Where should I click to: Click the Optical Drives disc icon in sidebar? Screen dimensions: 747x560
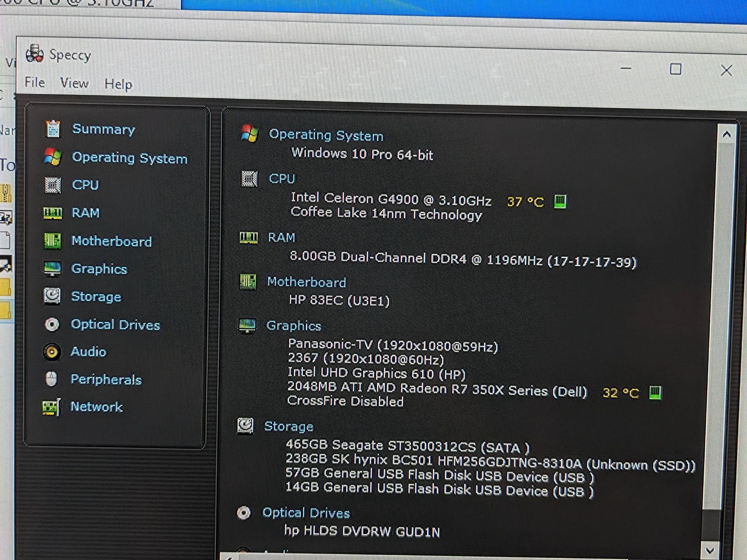pos(52,324)
